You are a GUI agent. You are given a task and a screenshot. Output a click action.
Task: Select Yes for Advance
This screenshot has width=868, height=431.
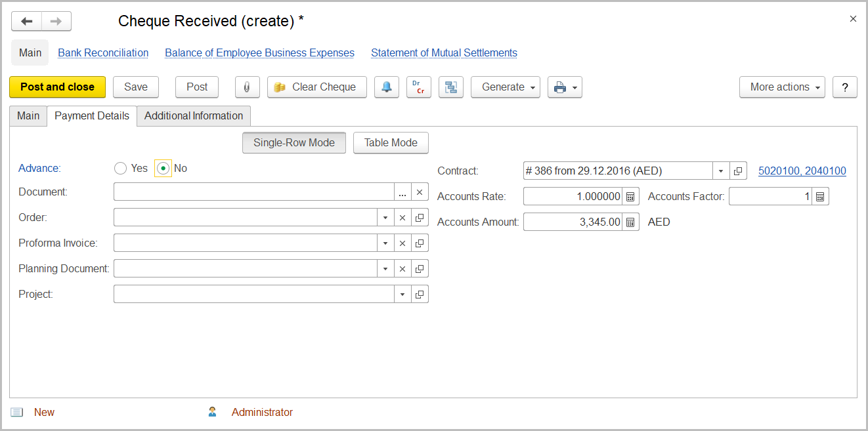[x=121, y=168]
